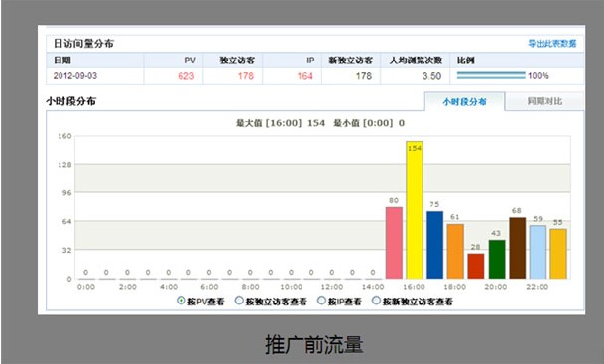Click the 新独立访客 column header
Viewport: 604px width, 364px height.
click(350, 61)
